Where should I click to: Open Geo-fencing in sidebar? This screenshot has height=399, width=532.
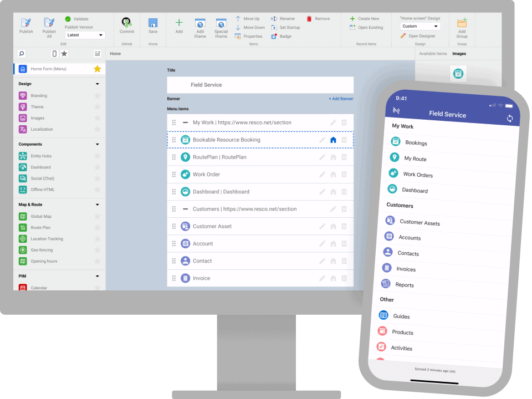(42, 250)
